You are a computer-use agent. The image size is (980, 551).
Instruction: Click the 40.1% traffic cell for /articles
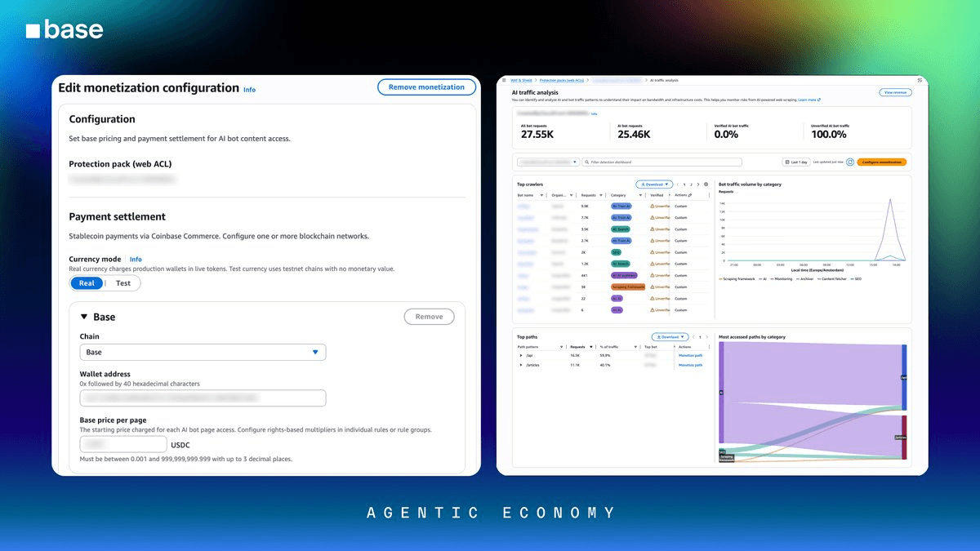tap(605, 365)
